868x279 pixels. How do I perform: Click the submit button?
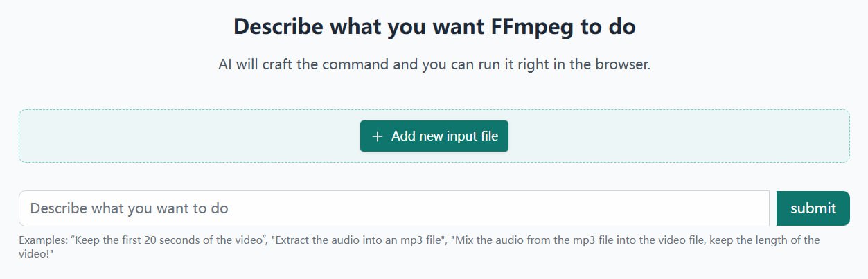pos(813,208)
